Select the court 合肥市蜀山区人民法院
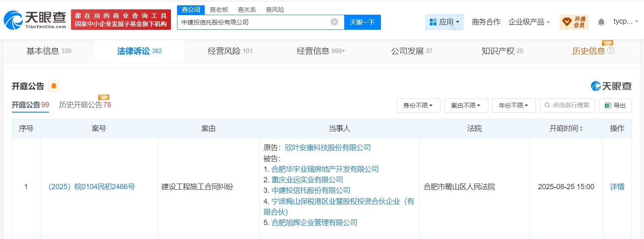 459,187
